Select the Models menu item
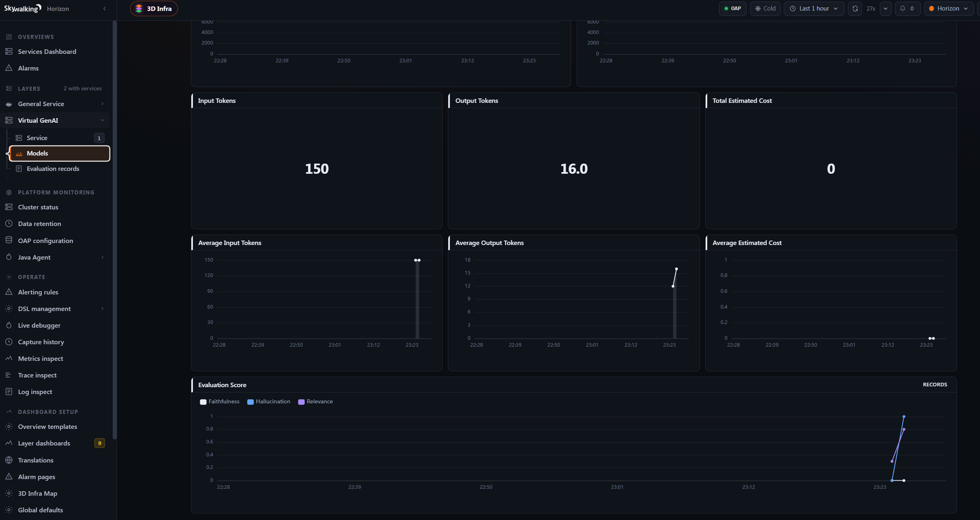The image size is (980, 520). point(60,153)
